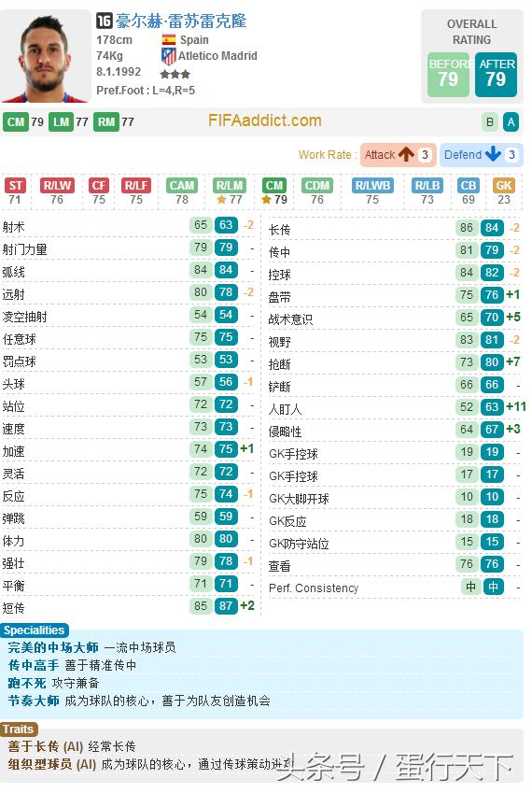Click the 加速 +1 change indicator

[x=247, y=448]
